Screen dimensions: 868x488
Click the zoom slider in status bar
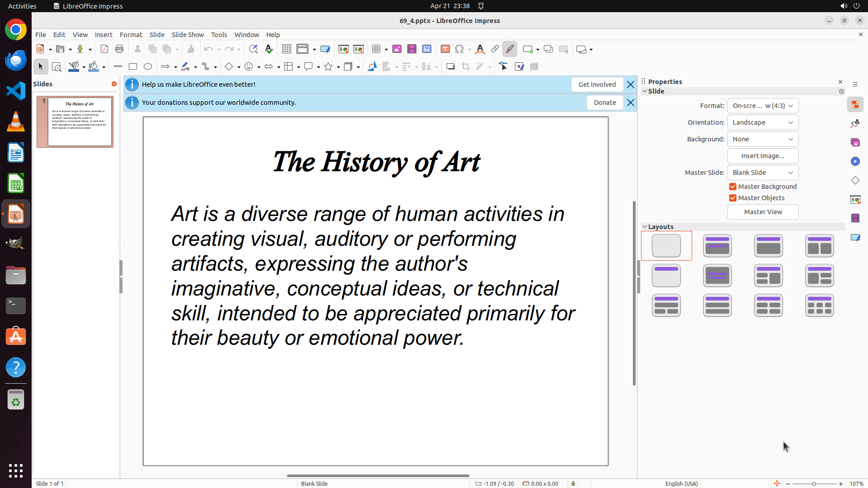814,483
